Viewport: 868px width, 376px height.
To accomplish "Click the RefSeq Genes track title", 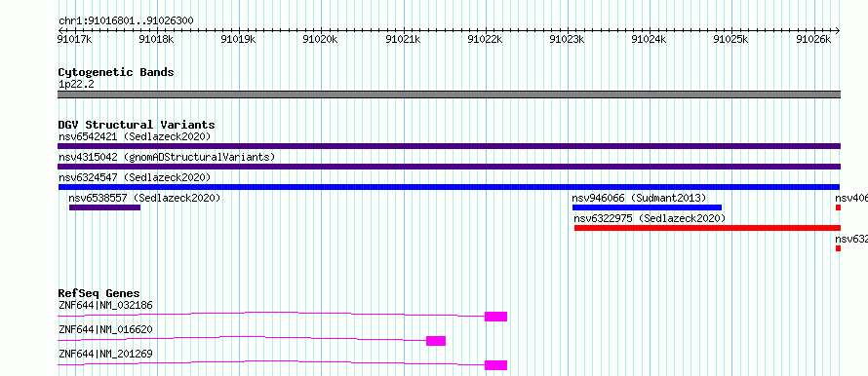I will [99, 293].
